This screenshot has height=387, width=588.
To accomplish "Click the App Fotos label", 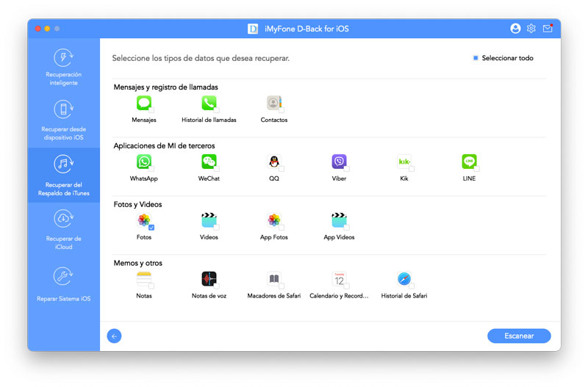I will [x=273, y=237].
